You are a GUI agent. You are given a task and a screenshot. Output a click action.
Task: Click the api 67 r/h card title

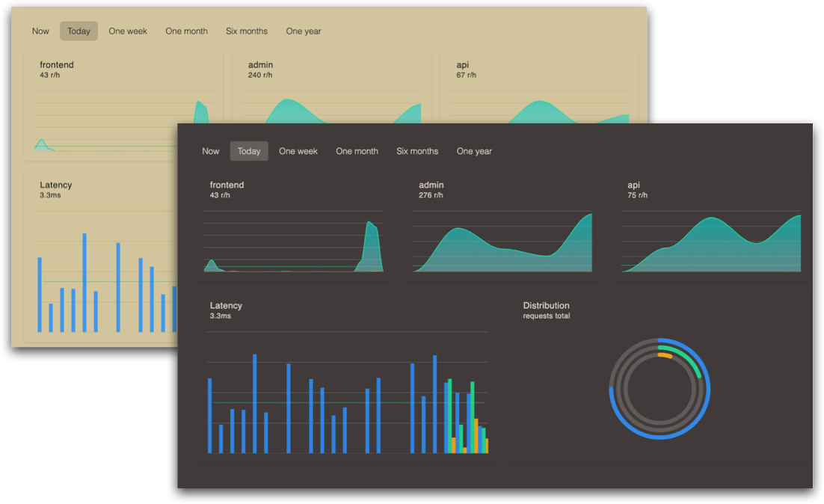[463, 65]
